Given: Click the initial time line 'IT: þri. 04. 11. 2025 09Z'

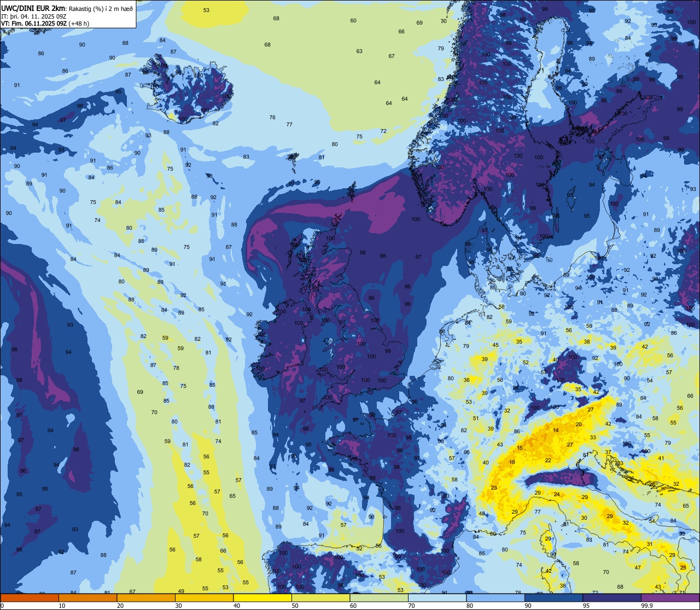Looking at the screenshot, I should (x=34, y=16).
